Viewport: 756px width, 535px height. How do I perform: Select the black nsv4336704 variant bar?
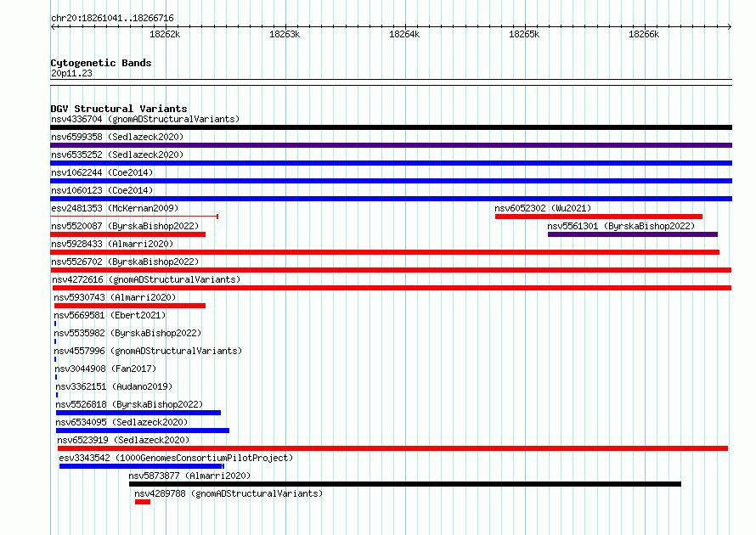[391, 127]
